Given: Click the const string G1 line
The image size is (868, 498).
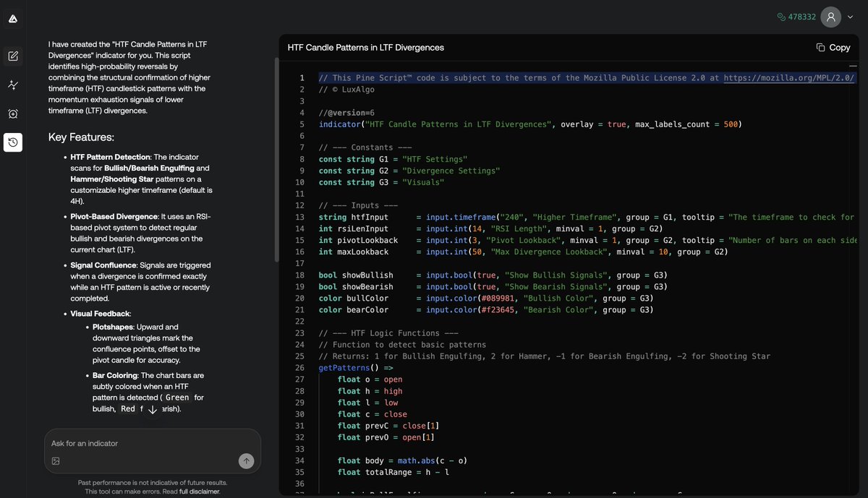Looking at the screenshot, I should tap(393, 159).
